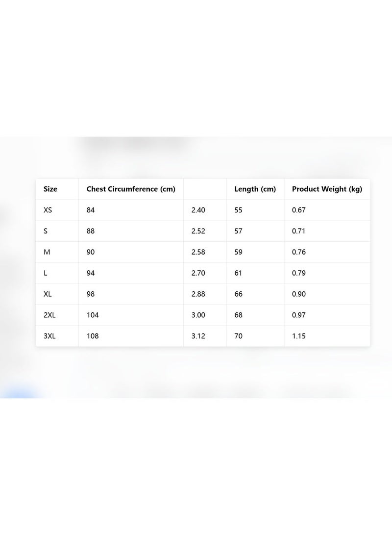Click length value 55 in XS row
The width and height of the screenshot is (392, 535).
coord(238,210)
